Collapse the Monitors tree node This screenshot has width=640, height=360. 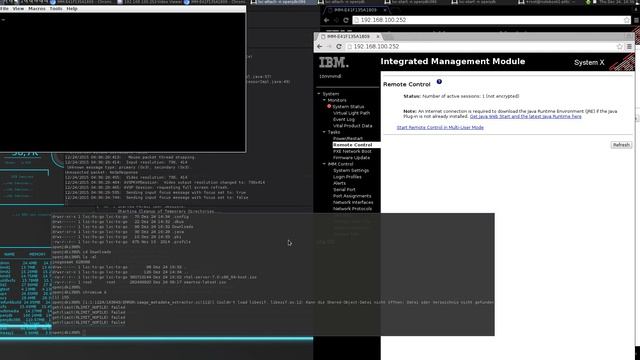coord(324,100)
